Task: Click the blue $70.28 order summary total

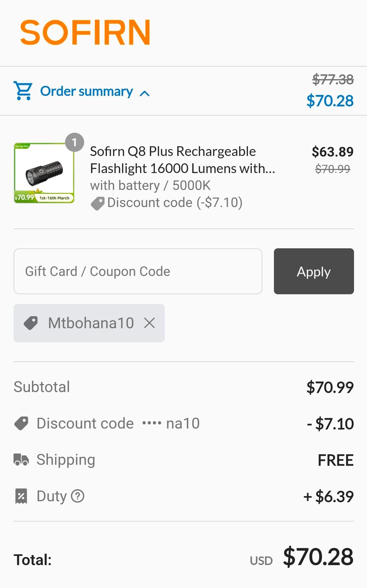Action: click(330, 101)
